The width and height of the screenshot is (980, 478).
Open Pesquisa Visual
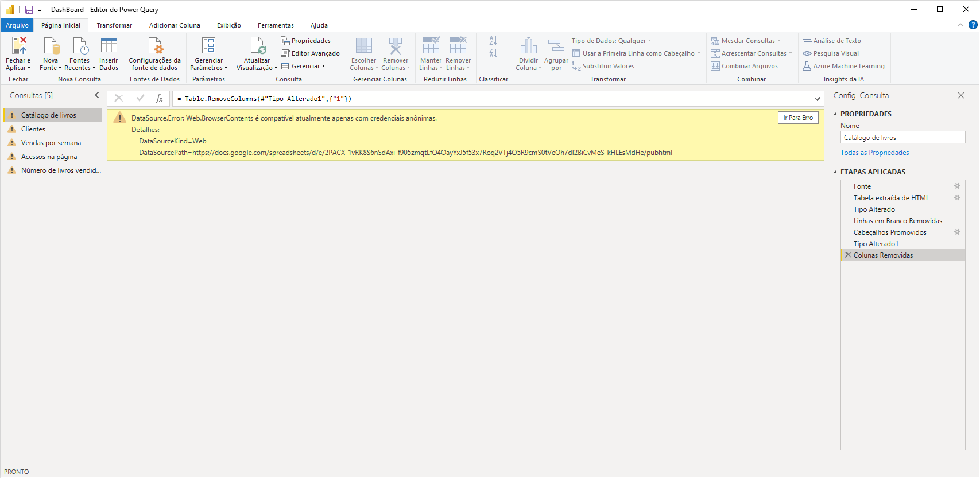pyautogui.click(x=831, y=53)
